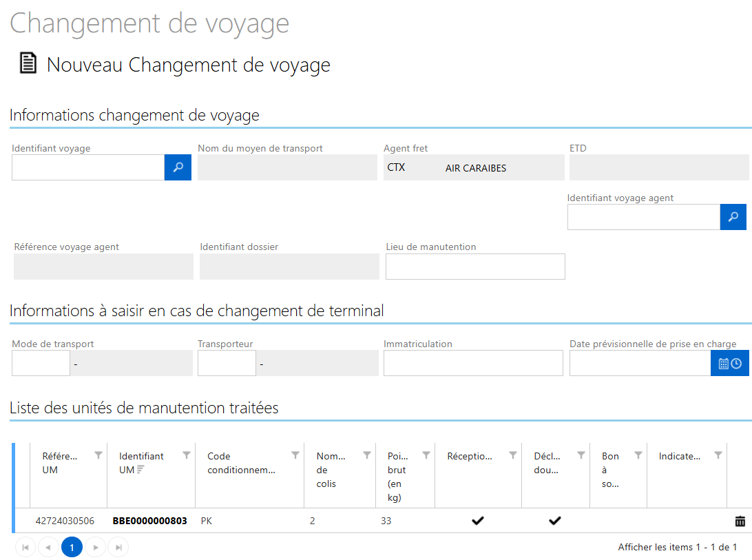The width and height of the screenshot is (752, 560).
Task: Open filter for Nombre de colis column
Action: coord(366,455)
